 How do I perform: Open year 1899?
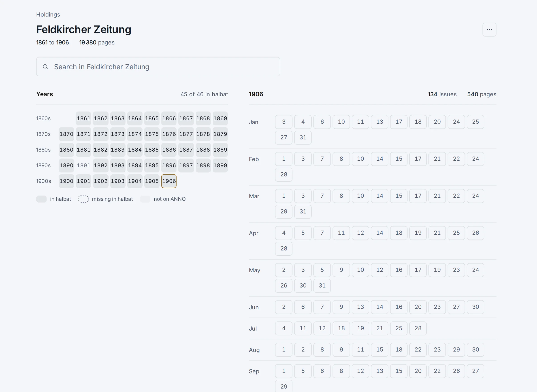220,165
